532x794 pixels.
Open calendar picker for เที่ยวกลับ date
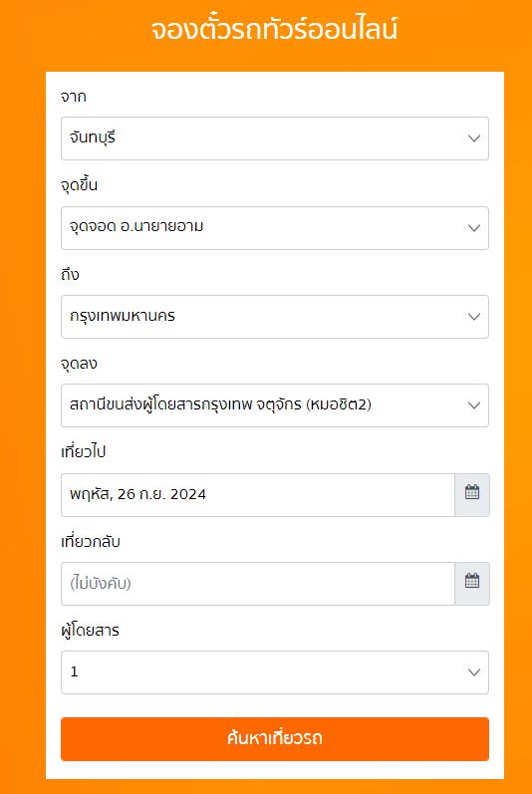[472, 584]
